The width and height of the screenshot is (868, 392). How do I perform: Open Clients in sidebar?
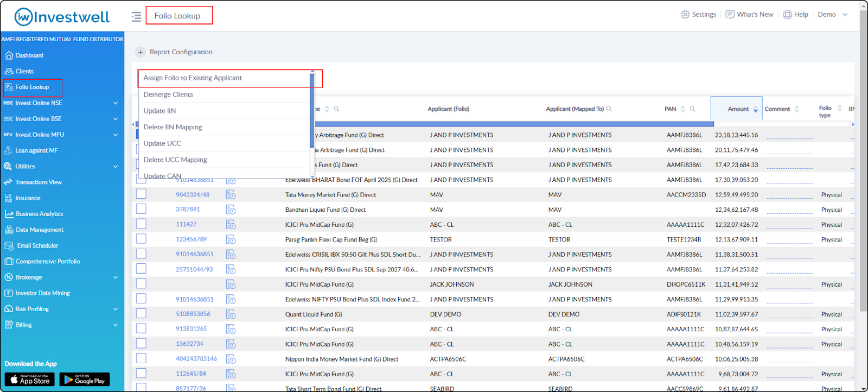[19, 71]
